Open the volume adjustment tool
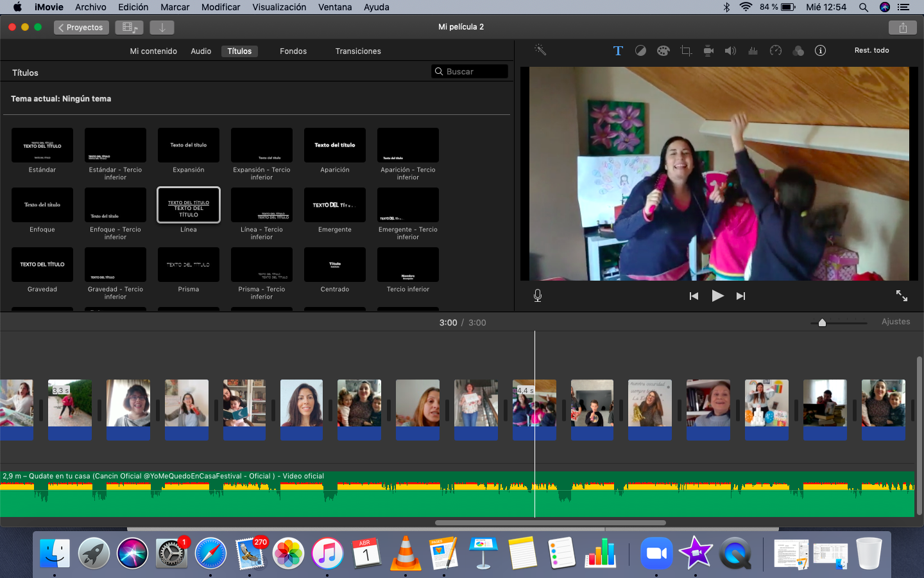Image resolution: width=924 pixels, height=578 pixels. (x=730, y=51)
